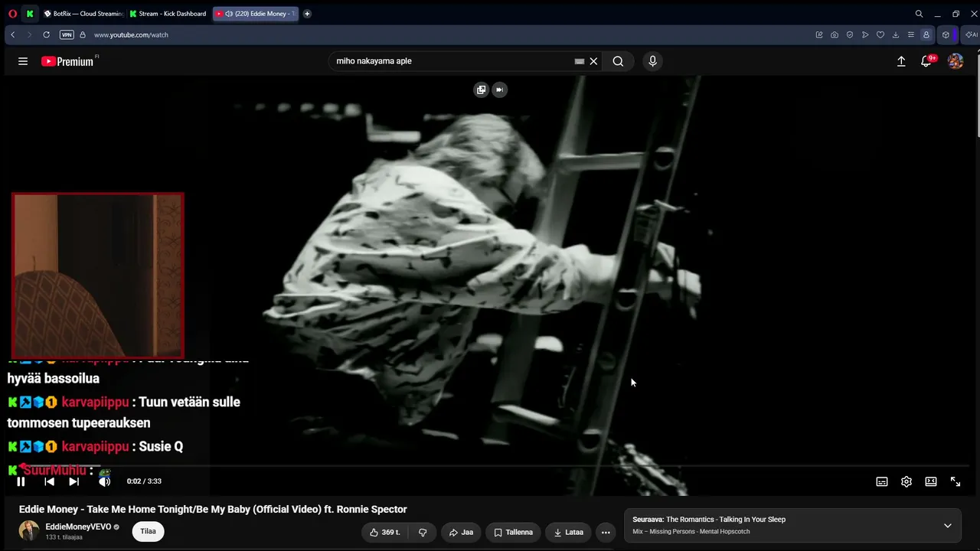Save the video with Tallenna
Image resolution: width=980 pixels, height=551 pixels.
(513, 532)
